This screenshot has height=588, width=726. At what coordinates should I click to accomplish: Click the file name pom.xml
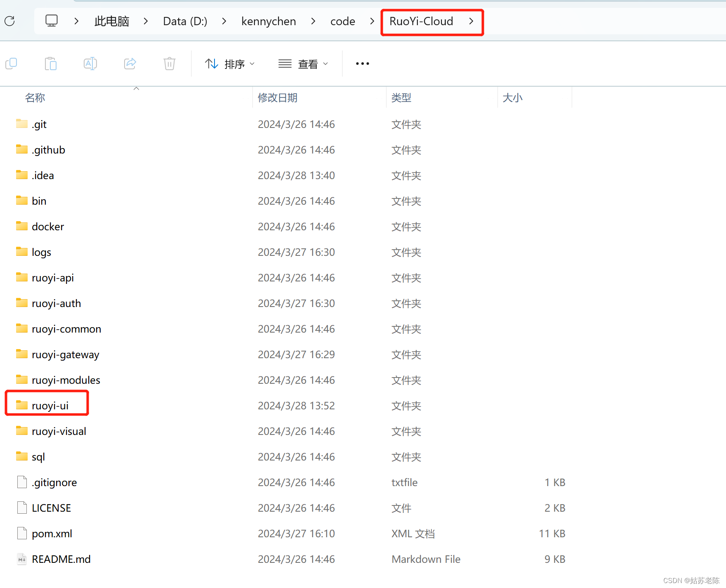pos(52,534)
